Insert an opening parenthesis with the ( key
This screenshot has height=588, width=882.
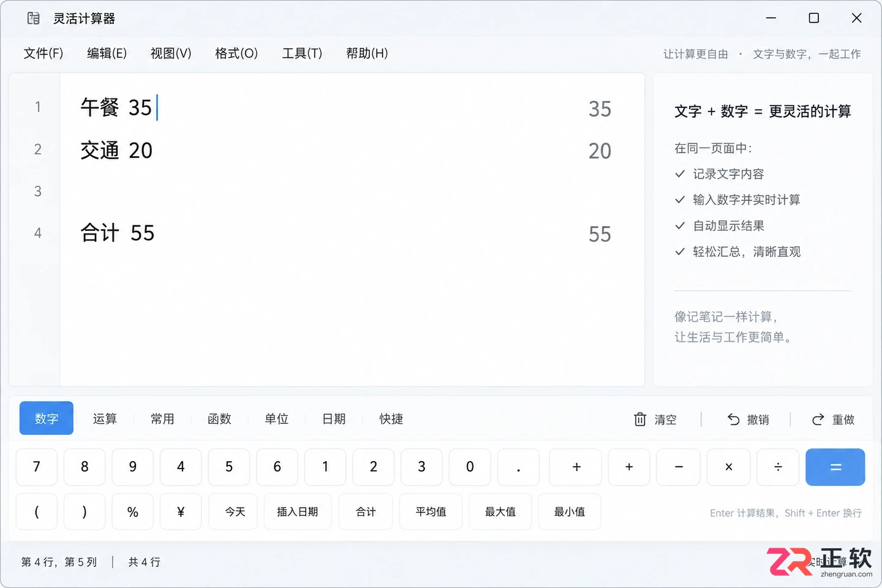pyautogui.click(x=37, y=511)
